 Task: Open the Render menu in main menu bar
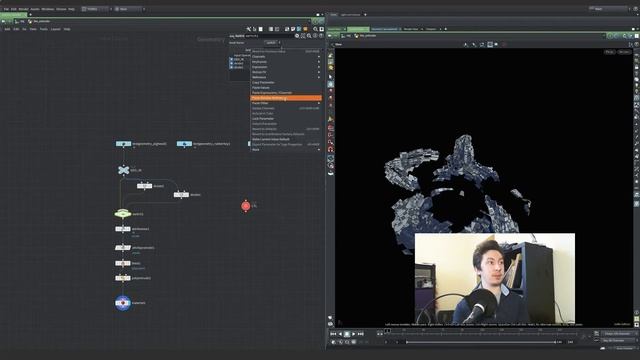click(x=24, y=9)
